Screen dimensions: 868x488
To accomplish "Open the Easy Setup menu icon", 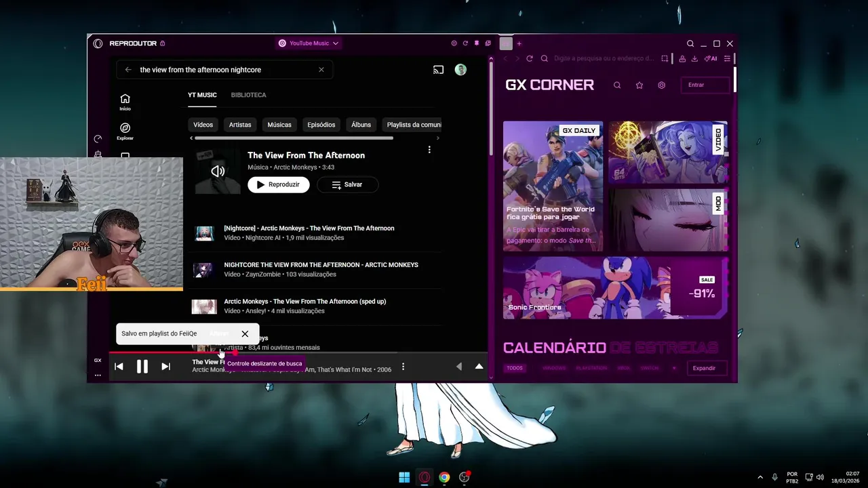I will [x=727, y=59].
